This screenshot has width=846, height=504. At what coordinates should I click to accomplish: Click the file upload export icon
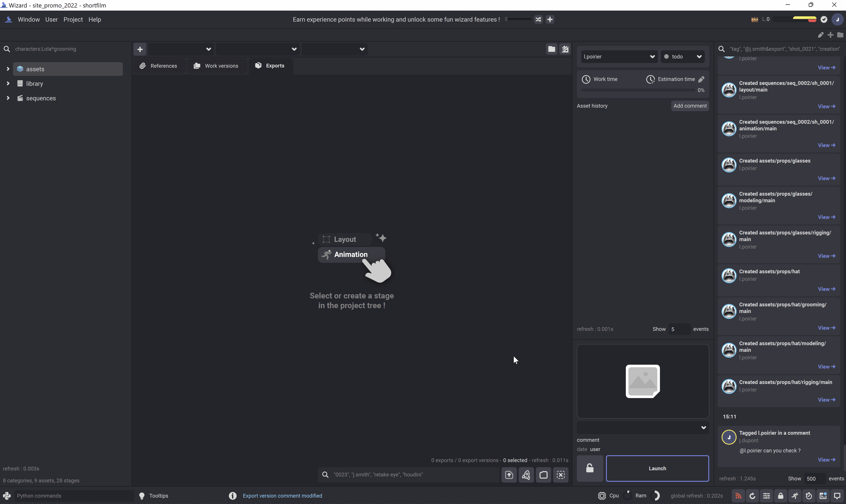coord(509,475)
